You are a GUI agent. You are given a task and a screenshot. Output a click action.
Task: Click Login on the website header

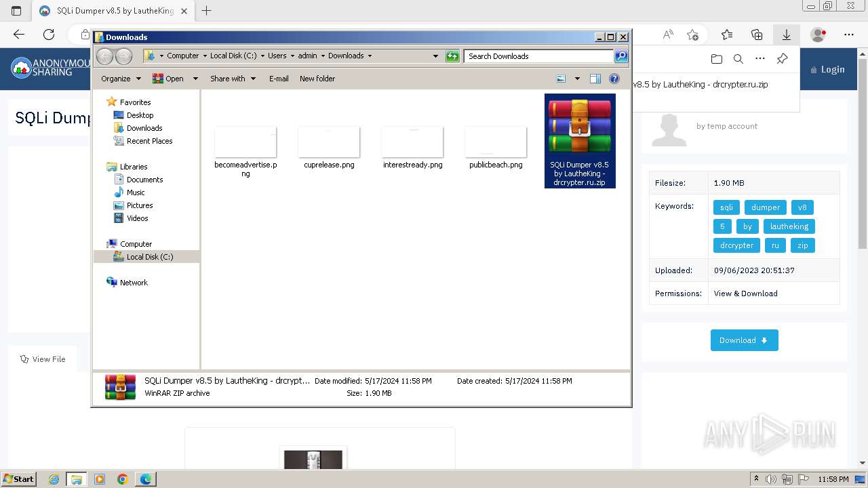[827, 69]
